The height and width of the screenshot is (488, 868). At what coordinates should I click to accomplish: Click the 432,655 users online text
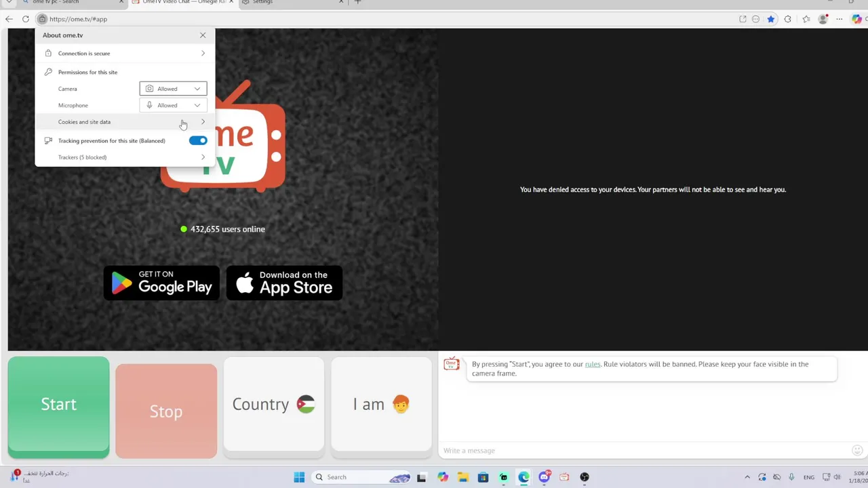pos(228,229)
